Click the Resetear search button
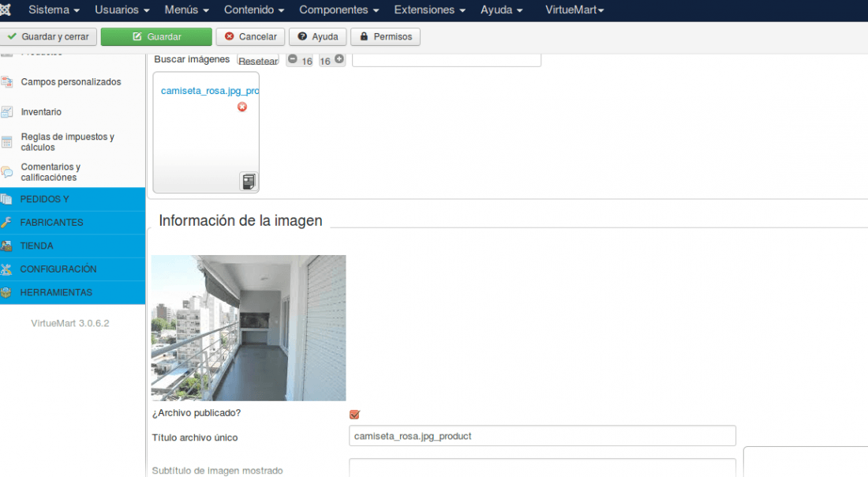868x477 pixels. pyautogui.click(x=258, y=61)
